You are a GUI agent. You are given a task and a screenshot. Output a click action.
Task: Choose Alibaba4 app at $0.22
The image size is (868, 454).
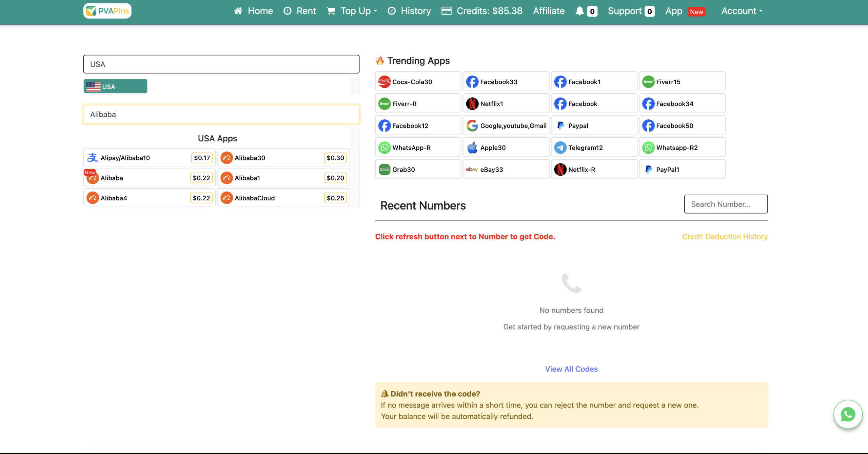click(149, 198)
